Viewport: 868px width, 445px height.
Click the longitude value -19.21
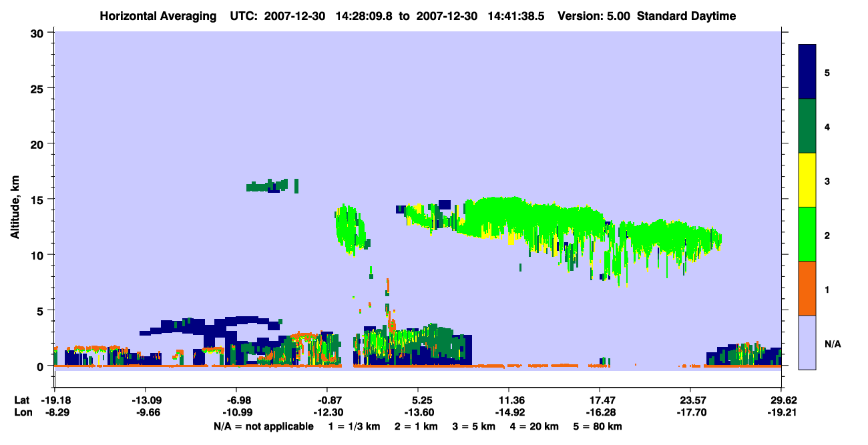(x=781, y=412)
